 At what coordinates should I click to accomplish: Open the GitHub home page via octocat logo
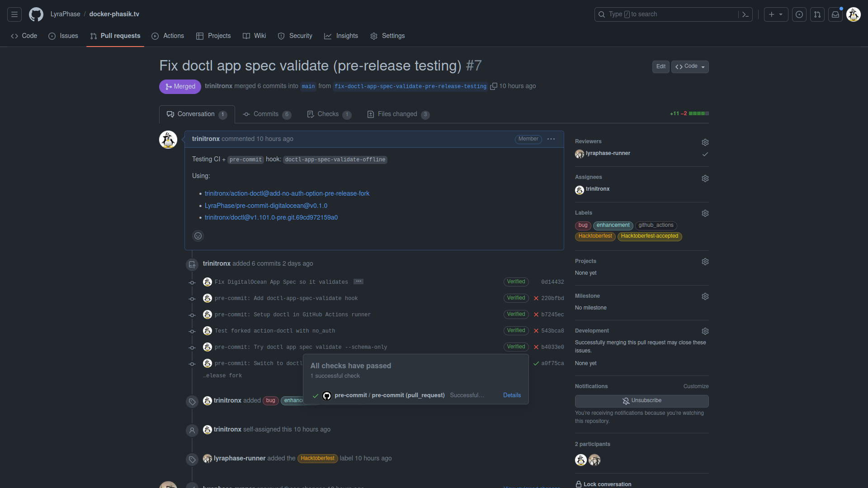[x=36, y=14]
